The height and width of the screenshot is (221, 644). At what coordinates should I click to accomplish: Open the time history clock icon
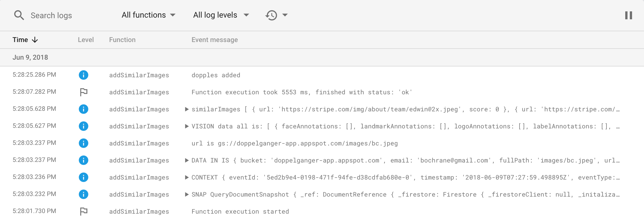tap(271, 15)
